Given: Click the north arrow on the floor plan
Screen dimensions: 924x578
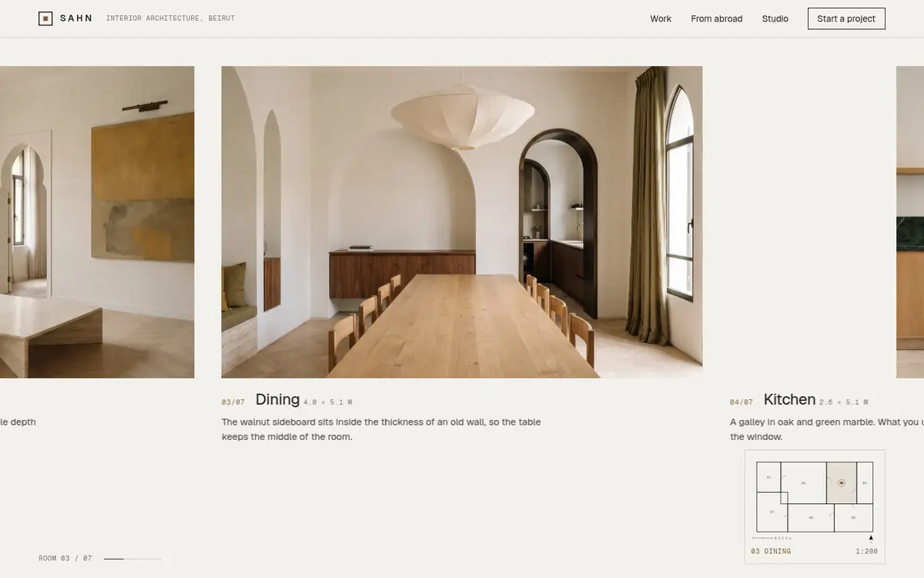Looking at the screenshot, I should (871, 538).
